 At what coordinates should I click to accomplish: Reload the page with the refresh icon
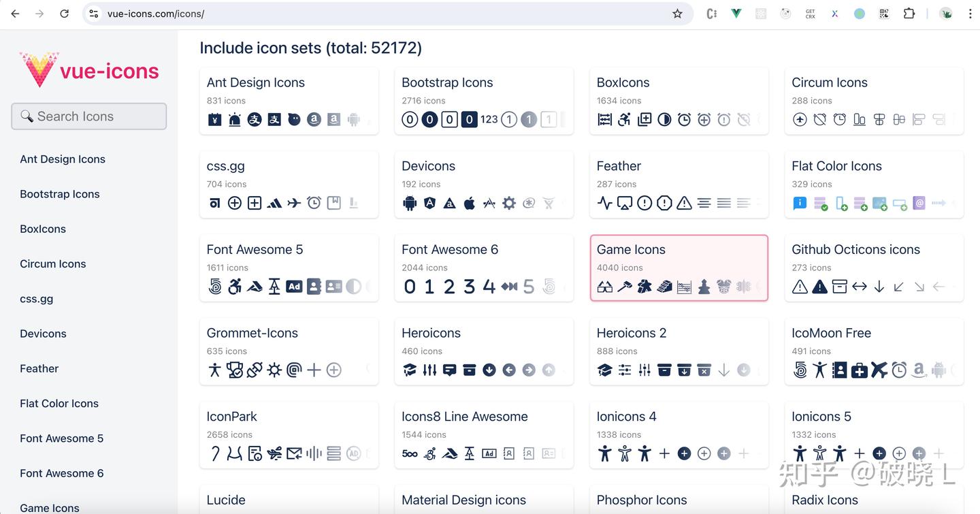[64, 14]
